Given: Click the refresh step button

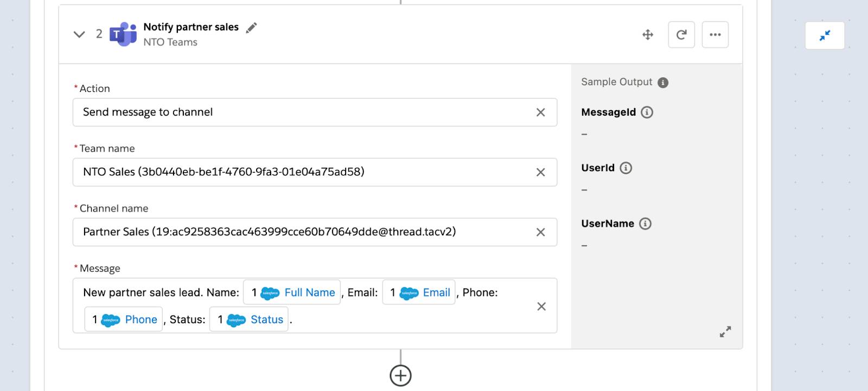Looking at the screenshot, I should click(681, 35).
